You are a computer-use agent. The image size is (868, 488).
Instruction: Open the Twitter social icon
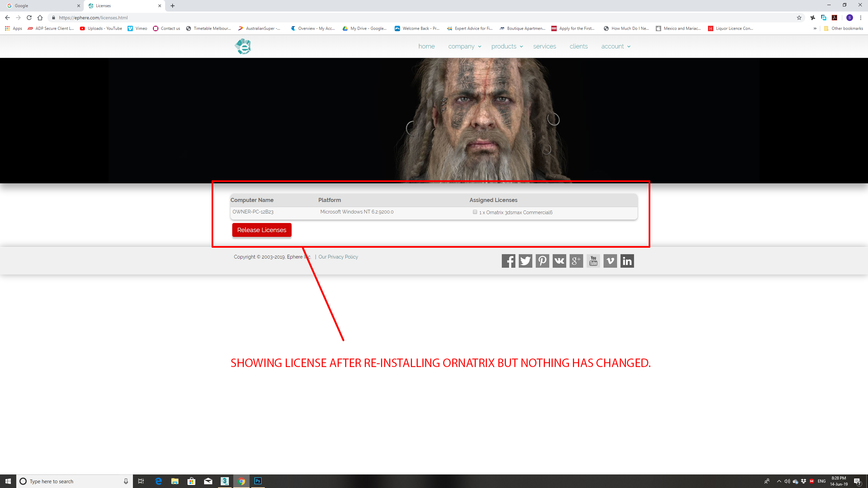(525, 261)
